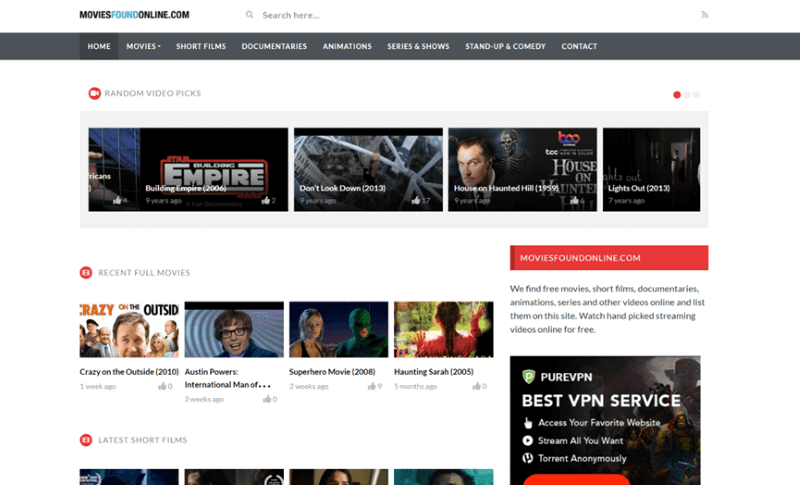
Task: Click the Don't Look Down carousel thumbnail
Action: (368, 169)
